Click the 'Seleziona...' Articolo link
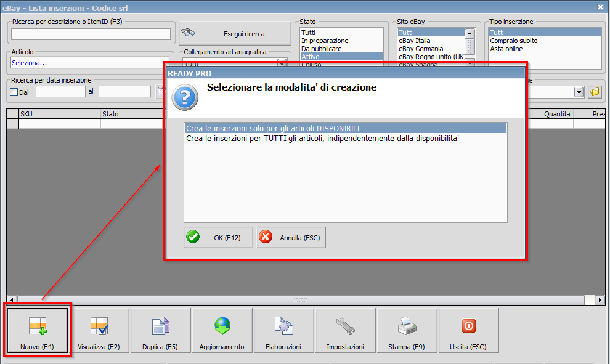The image size is (610, 364). point(29,63)
